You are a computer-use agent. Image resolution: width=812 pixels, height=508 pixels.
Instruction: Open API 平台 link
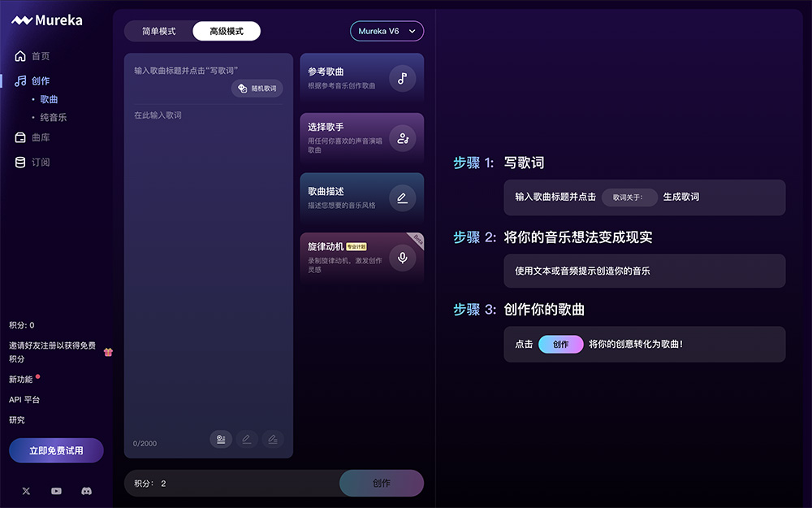tap(24, 400)
